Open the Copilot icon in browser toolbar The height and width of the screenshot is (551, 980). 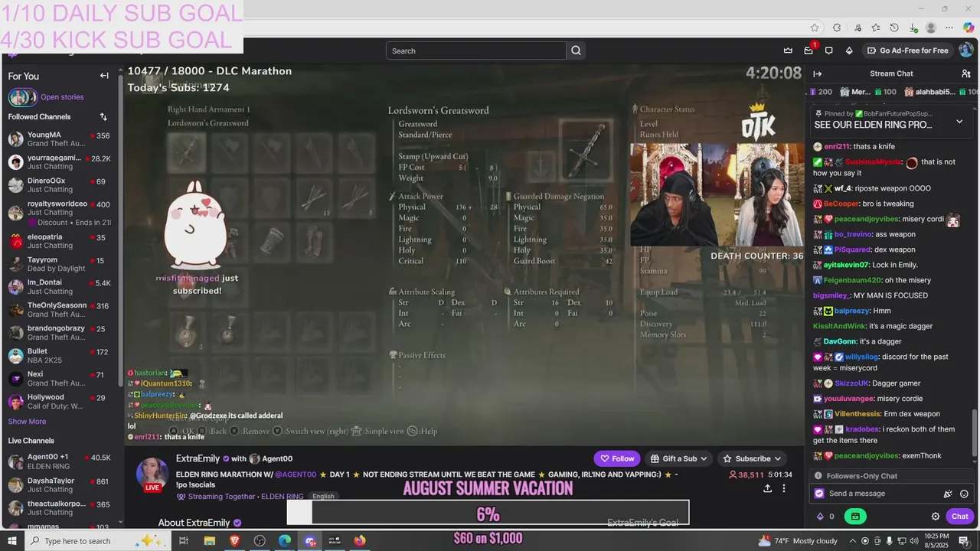click(969, 28)
